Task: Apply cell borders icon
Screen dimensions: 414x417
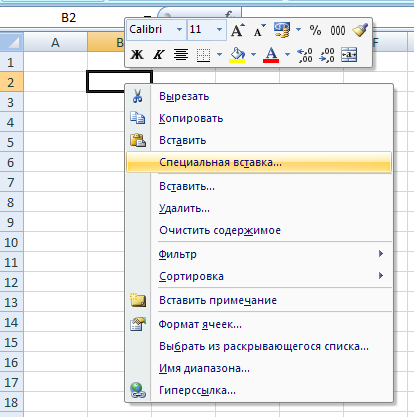Action: [203, 55]
